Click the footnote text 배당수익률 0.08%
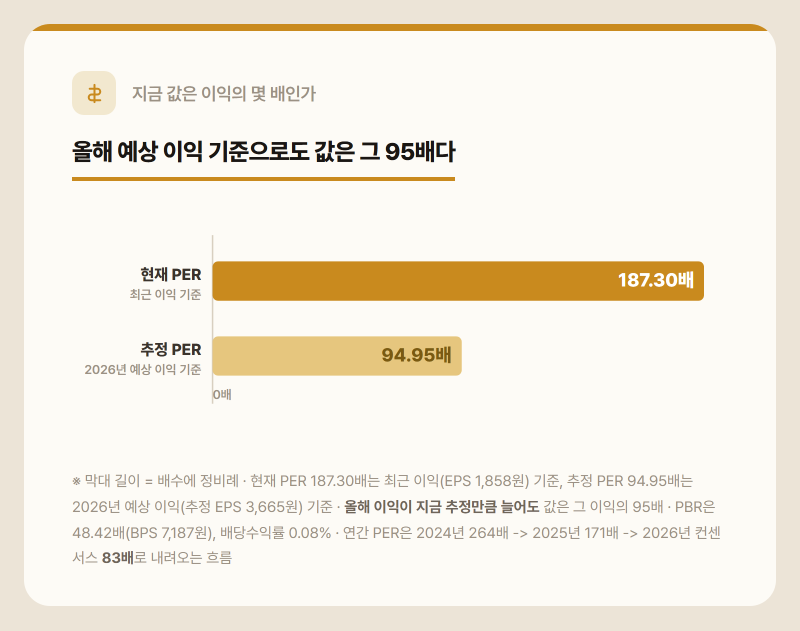Screen dimensions: 800x631 tap(276, 533)
